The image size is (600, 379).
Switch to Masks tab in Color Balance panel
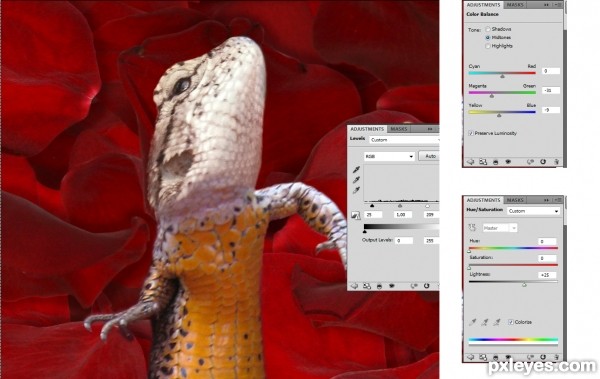(x=515, y=5)
